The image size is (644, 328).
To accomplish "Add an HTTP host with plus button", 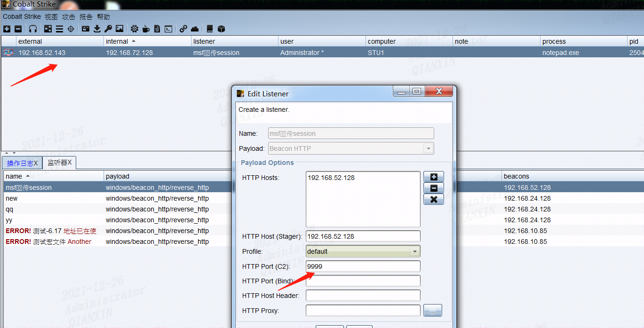I will [434, 177].
